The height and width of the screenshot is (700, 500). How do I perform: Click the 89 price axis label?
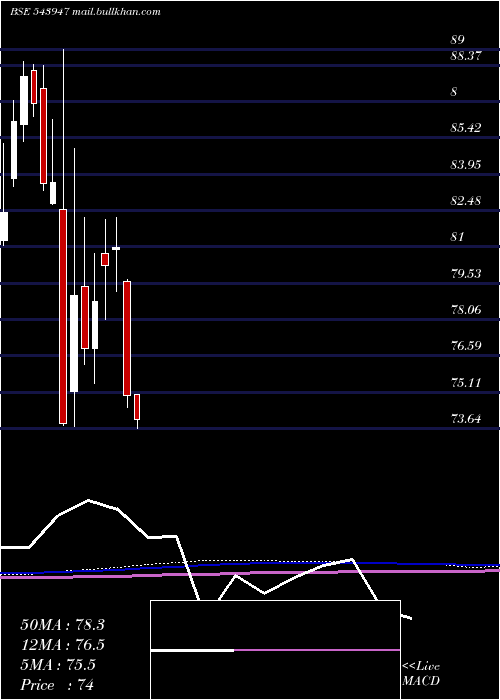(458, 40)
